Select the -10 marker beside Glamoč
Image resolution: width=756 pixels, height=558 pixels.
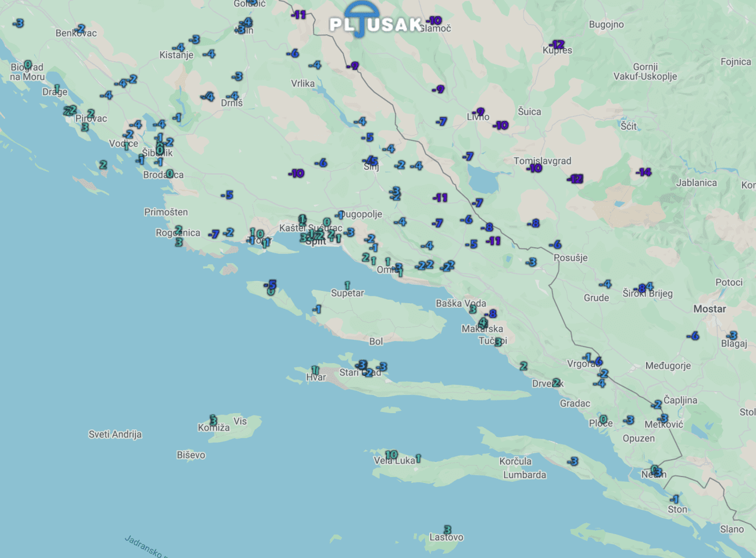click(434, 21)
